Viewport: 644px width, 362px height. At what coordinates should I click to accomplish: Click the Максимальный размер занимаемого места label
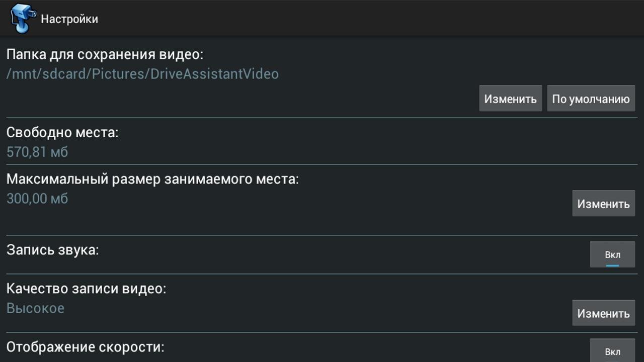coord(152,179)
